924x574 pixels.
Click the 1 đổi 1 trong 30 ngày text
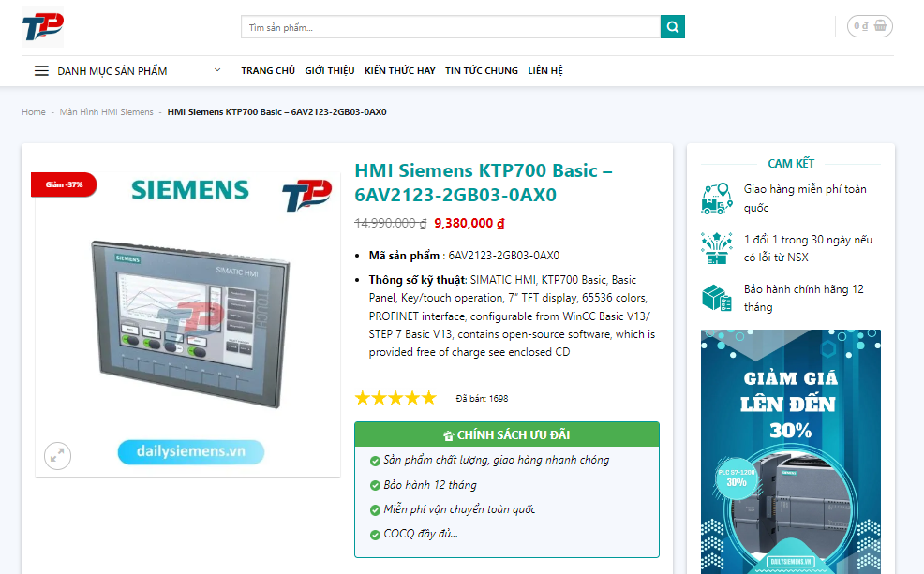point(808,248)
